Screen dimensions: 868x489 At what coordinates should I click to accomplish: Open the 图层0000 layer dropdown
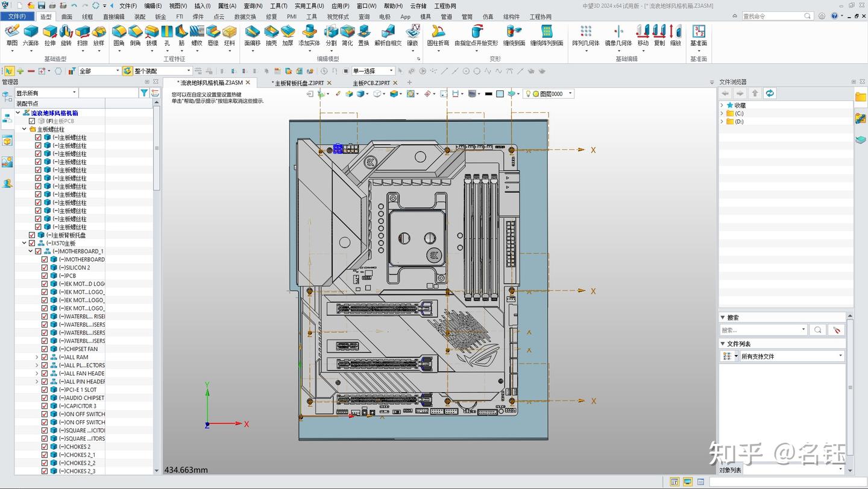tap(570, 93)
